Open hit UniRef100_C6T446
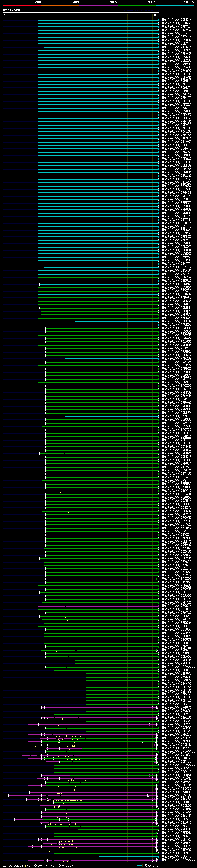Screen dimensions: 197x868 177,37
